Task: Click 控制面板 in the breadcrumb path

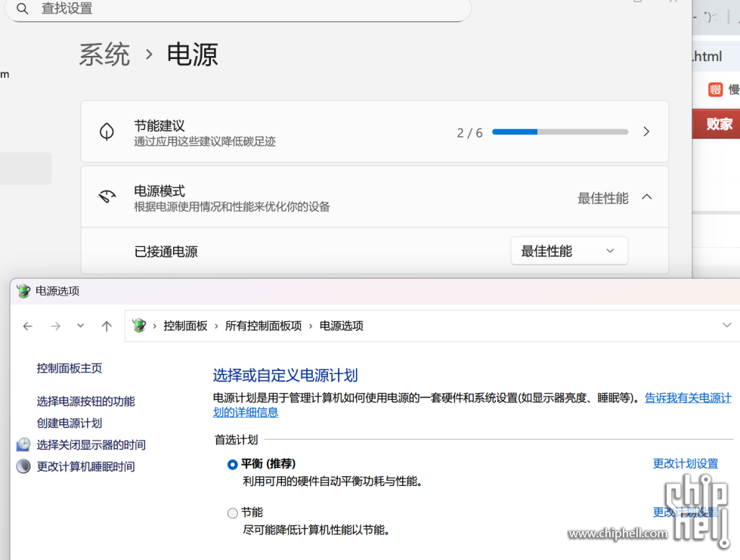Action: (185, 326)
